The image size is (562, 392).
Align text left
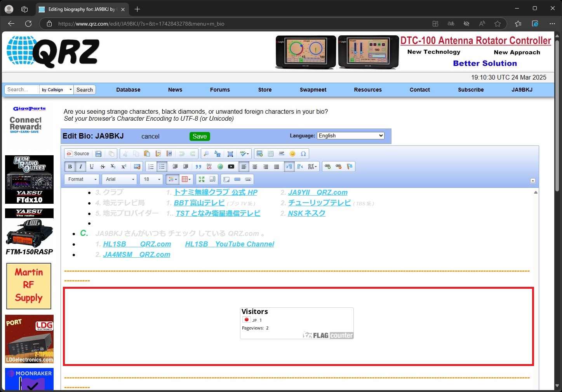[x=244, y=167]
